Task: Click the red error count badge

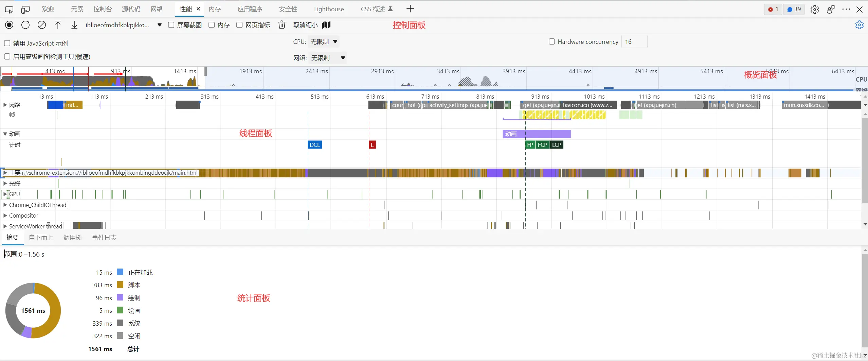Action: tap(773, 9)
